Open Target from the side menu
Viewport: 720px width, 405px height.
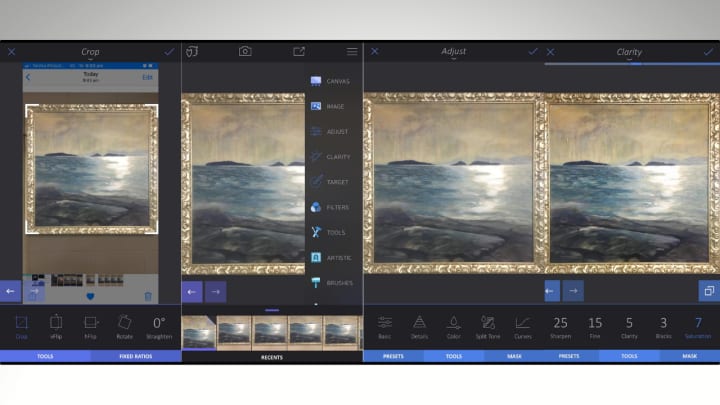point(330,182)
